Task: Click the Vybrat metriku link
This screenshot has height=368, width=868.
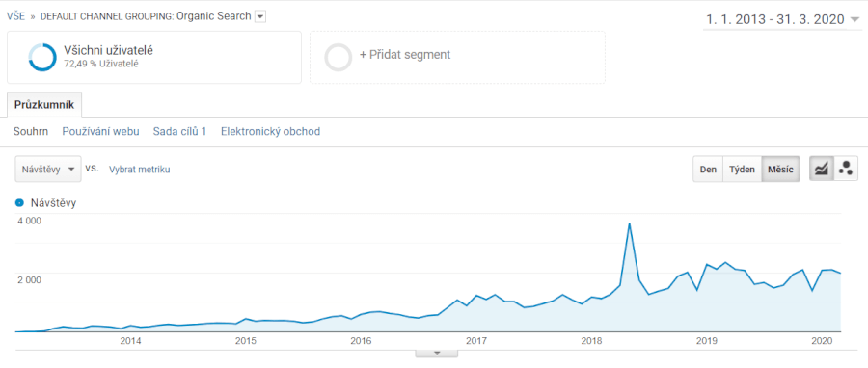Action: (139, 170)
